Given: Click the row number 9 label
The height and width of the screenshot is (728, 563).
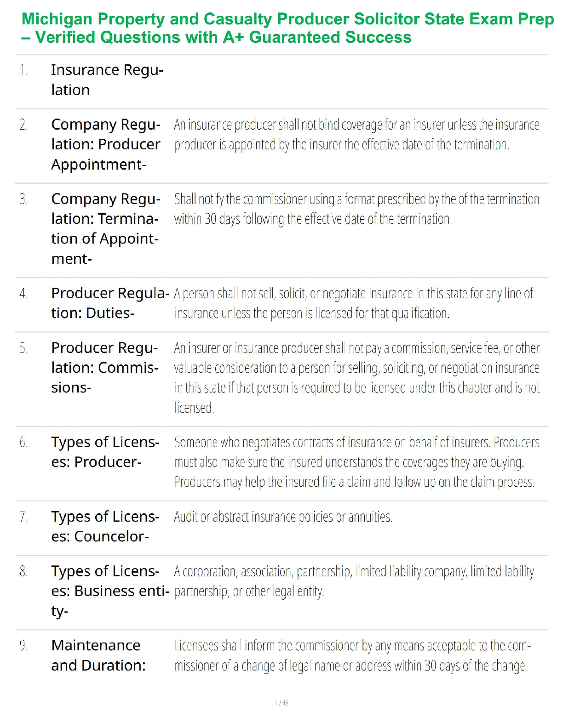Looking at the screenshot, I should [x=24, y=646].
